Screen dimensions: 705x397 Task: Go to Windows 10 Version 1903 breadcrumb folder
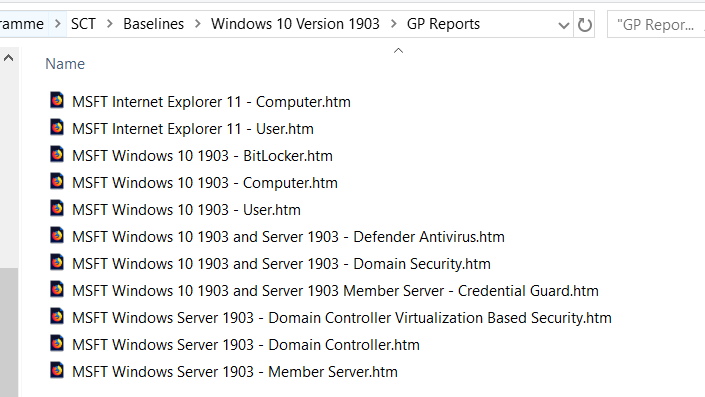[x=295, y=24]
